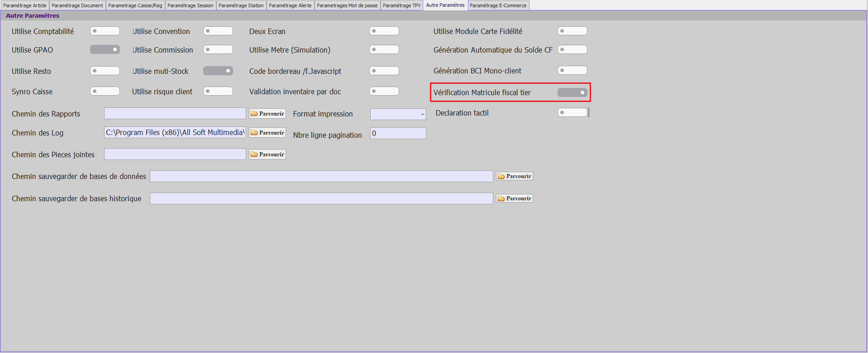This screenshot has width=868, height=353.
Task: Enable the Code bordereau /f.Javascript switch
Action: (x=384, y=71)
